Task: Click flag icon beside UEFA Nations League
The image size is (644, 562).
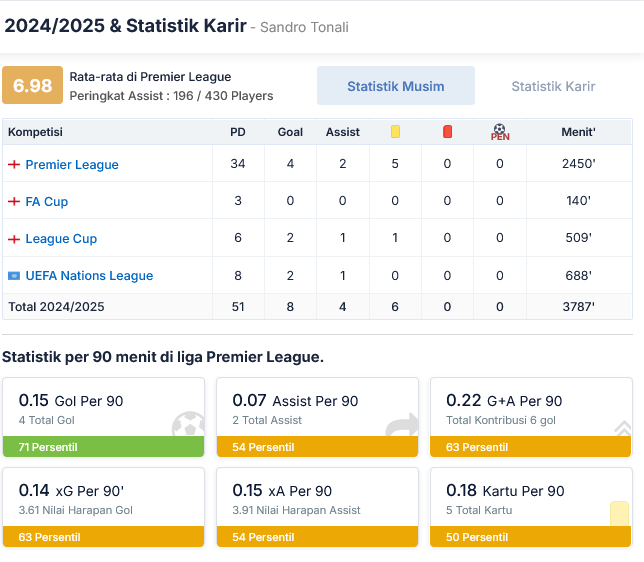Action: click(14, 276)
